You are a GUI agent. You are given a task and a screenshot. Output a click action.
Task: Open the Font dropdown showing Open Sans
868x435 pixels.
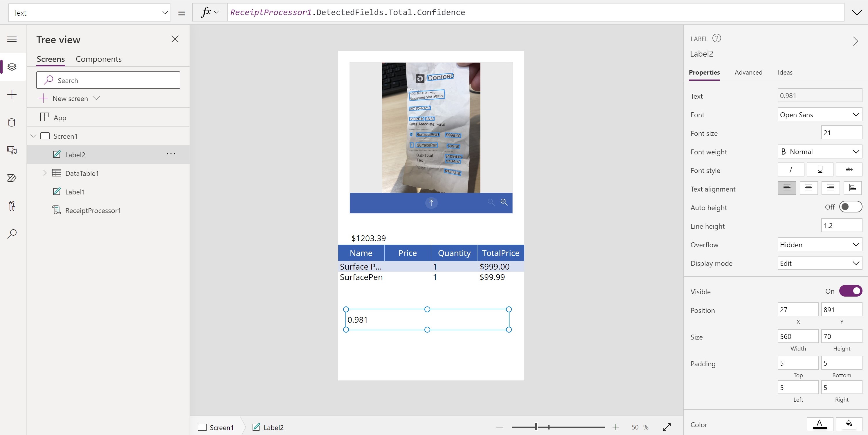(819, 114)
